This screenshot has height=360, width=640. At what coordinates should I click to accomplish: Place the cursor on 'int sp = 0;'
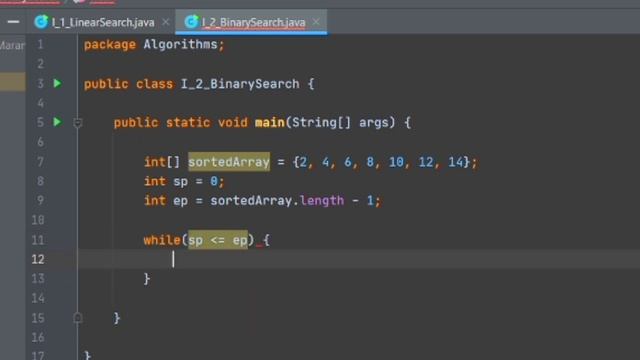tap(184, 181)
